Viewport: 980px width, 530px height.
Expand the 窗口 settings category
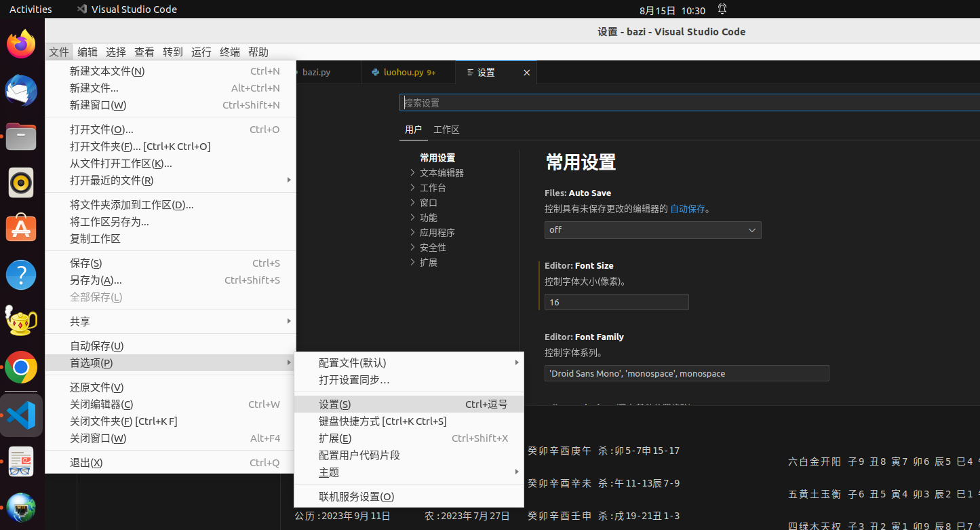coord(412,202)
